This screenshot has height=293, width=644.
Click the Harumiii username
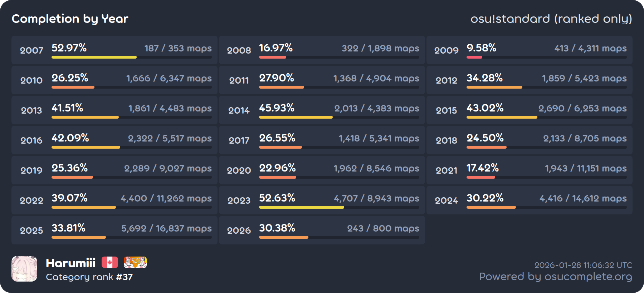click(70, 263)
